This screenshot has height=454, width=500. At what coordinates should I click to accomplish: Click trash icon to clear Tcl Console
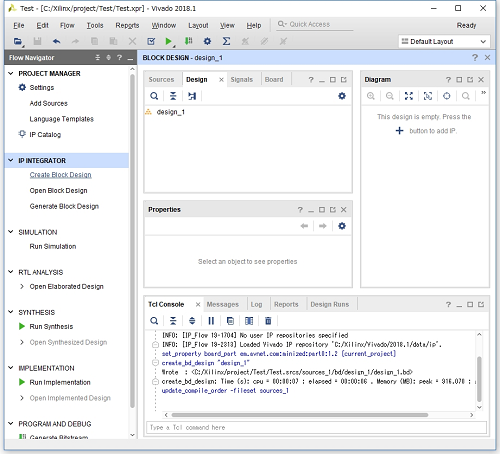click(268, 321)
